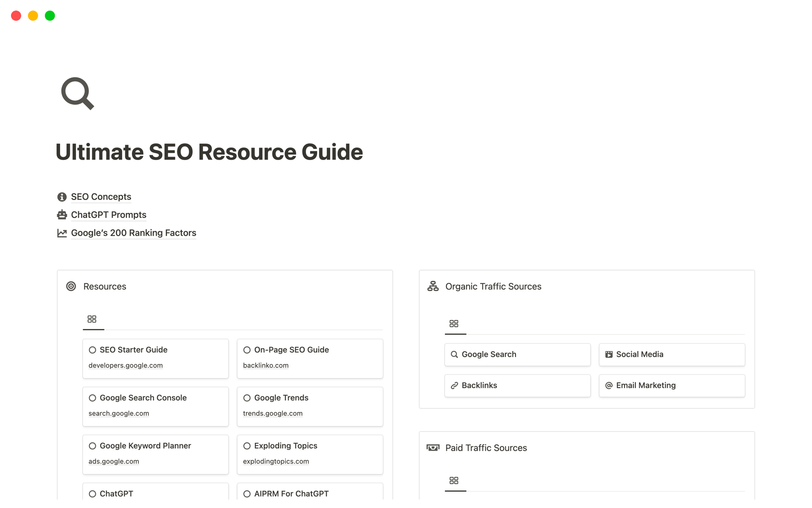Toggle the circle on Exploding Topics card
This screenshot has width=812, height=508.
(247, 446)
